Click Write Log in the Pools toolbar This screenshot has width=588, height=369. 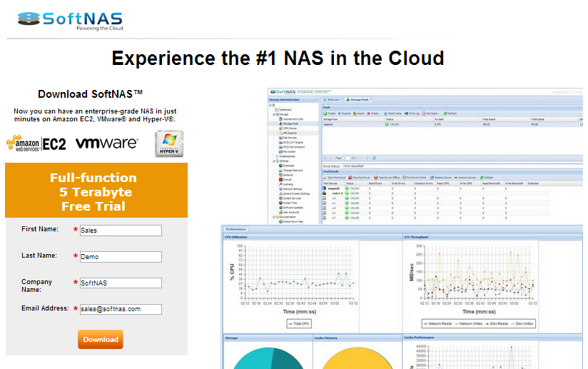412,113
